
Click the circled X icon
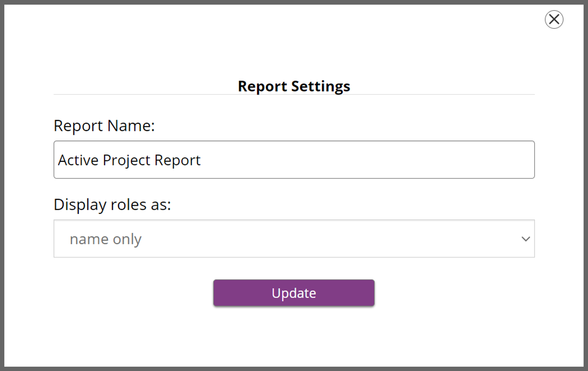point(554,20)
